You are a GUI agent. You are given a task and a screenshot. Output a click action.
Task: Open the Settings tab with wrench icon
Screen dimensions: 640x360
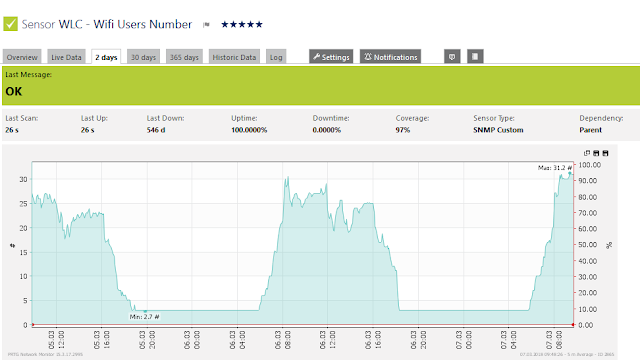[x=331, y=57]
